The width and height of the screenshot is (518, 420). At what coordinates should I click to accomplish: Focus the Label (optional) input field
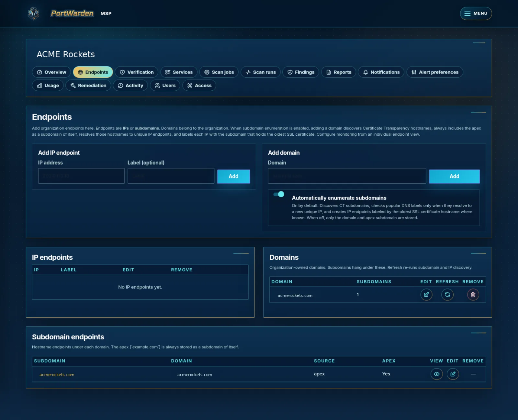click(x=171, y=176)
